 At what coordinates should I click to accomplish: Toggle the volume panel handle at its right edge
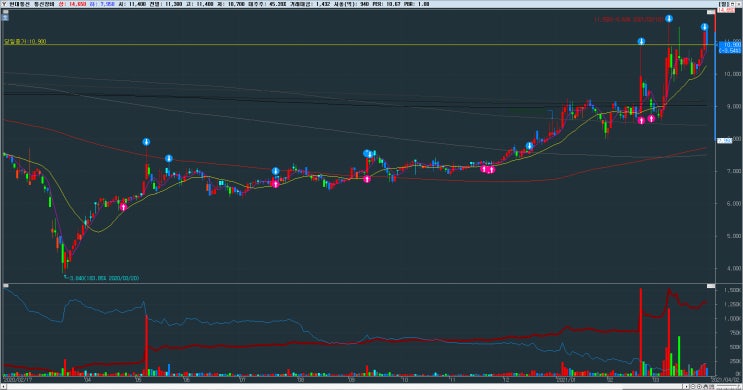pyautogui.click(x=711, y=286)
